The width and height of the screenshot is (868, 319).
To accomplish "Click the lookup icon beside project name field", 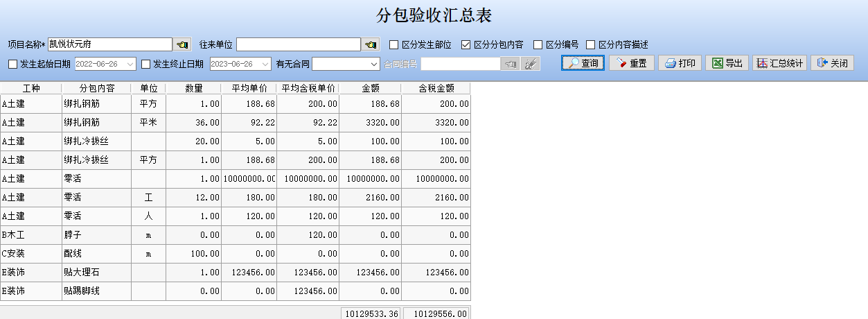I will (x=182, y=44).
